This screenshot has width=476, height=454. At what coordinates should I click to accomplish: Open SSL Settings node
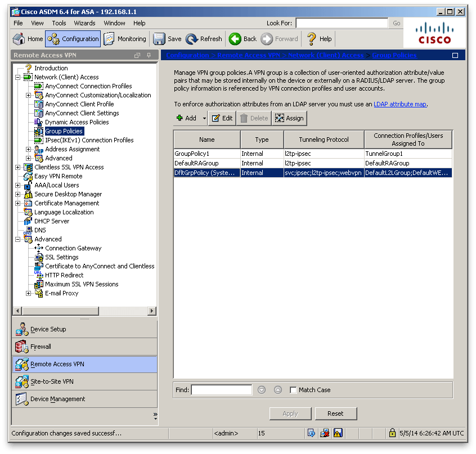(x=62, y=257)
